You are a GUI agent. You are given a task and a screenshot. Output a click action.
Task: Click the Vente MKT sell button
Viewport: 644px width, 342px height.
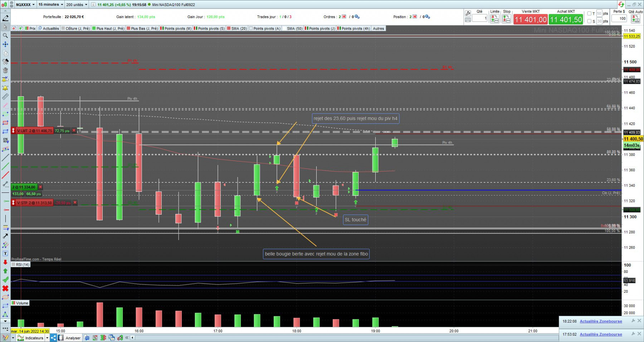(531, 19)
